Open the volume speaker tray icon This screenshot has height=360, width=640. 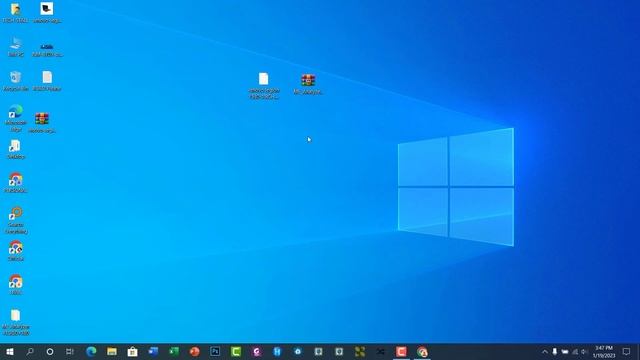point(584,351)
